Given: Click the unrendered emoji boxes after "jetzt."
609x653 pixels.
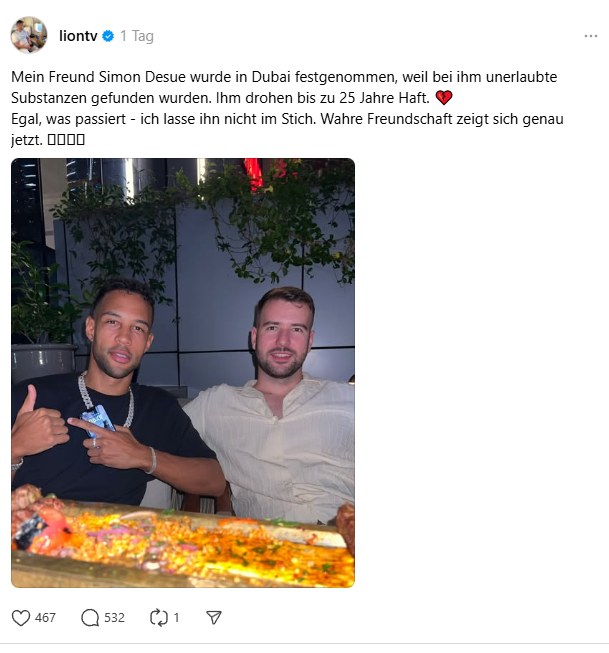Looking at the screenshot, I should (66, 140).
